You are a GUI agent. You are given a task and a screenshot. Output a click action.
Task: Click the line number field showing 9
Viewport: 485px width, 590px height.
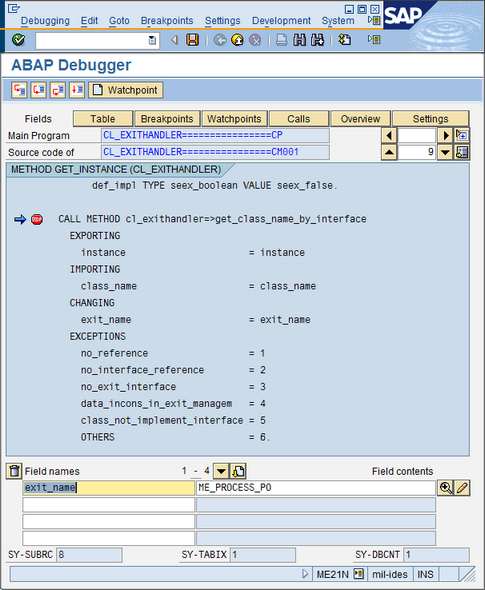coord(417,152)
